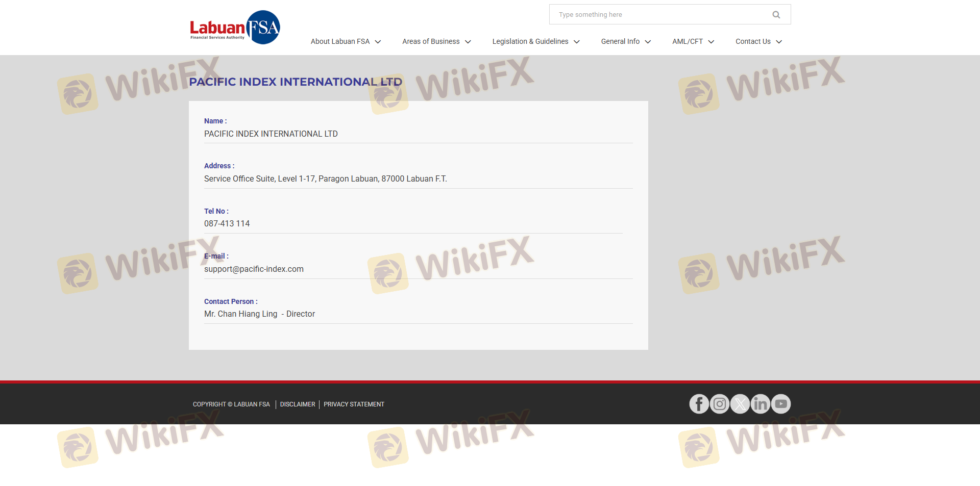This screenshot has height=486, width=980.
Task: Open the Contact Us menu
Action: tap(752, 41)
